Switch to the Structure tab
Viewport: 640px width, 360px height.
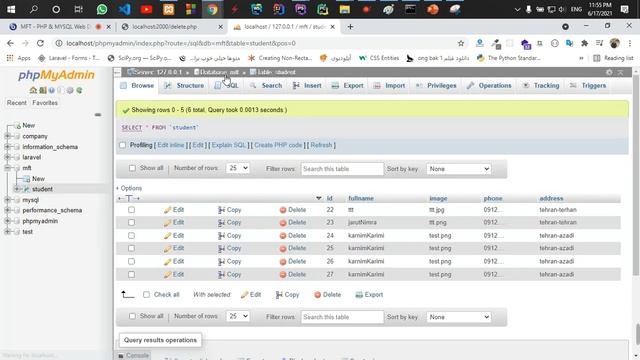[184, 86]
